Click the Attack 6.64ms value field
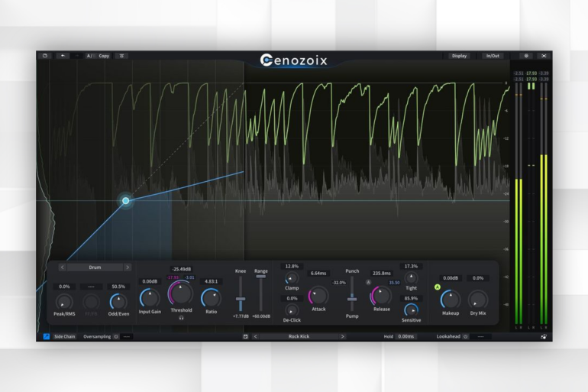This screenshot has height=392, width=588. click(318, 273)
